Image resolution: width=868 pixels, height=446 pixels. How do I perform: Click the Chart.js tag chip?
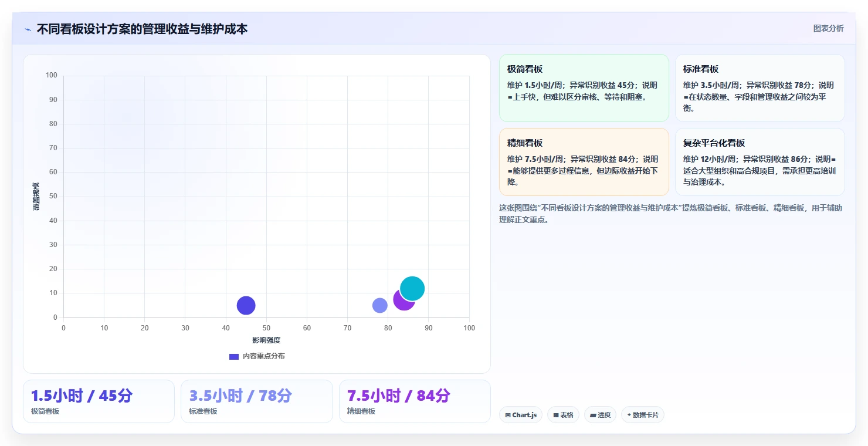(521, 415)
